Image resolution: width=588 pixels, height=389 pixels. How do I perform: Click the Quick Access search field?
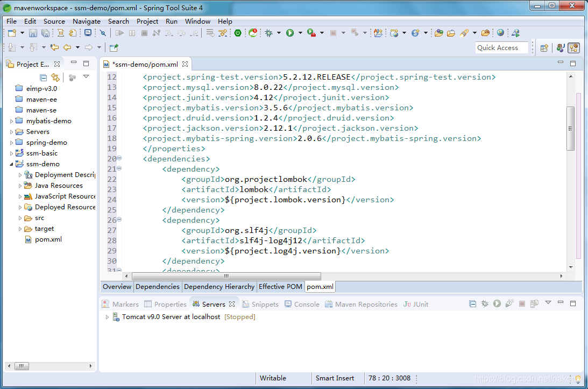coord(501,48)
